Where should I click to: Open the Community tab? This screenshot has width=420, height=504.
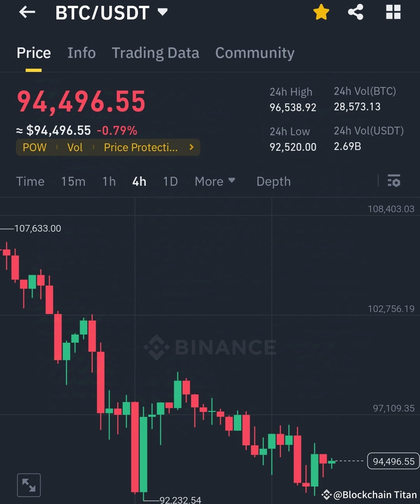tap(255, 53)
